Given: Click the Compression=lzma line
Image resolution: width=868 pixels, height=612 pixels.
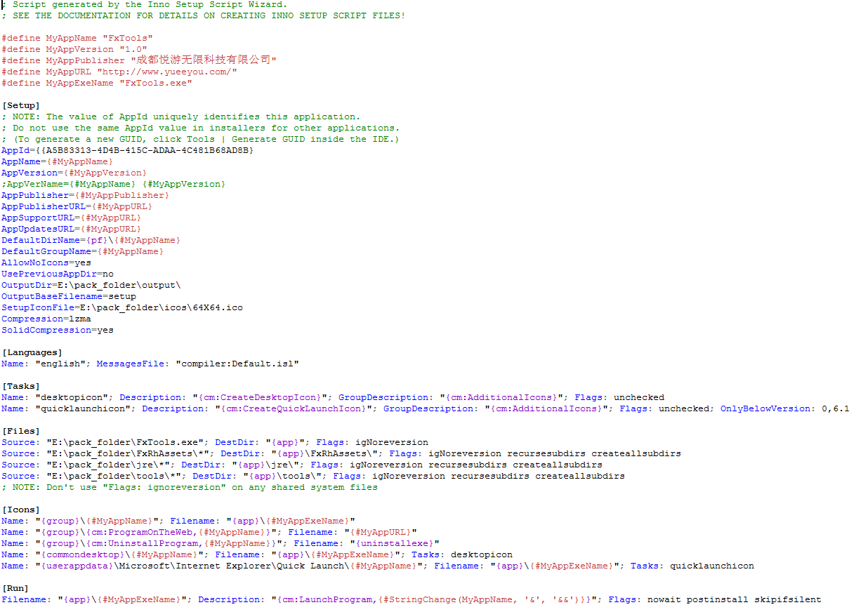Looking at the screenshot, I should 46,319.
